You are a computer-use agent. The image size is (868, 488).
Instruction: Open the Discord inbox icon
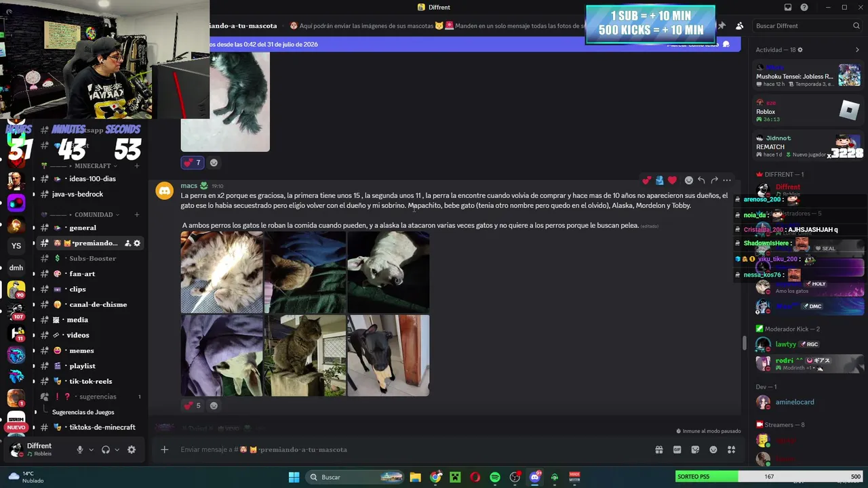click(x=788, y=7)
